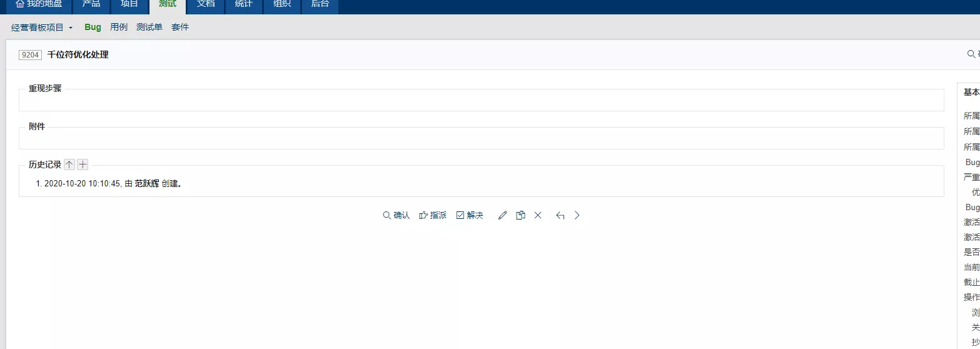Screen dimensions: 980x349
Task: Edit bug with the pencil icon
Action: (x=502, y=215)
